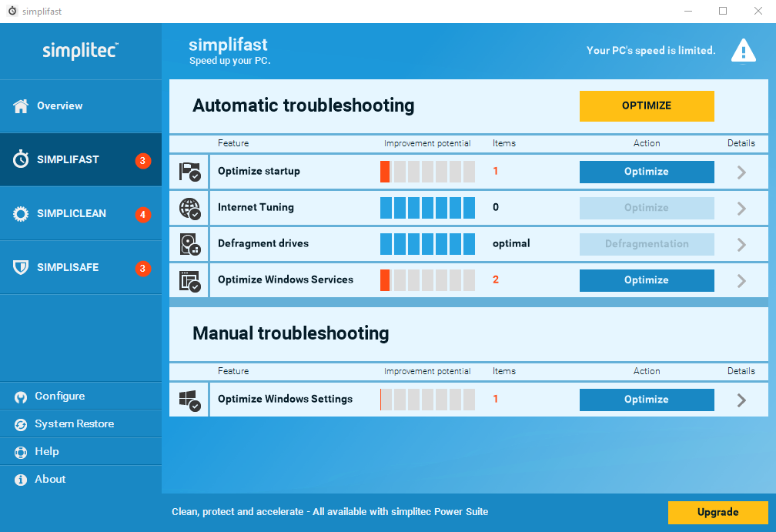Click the simplifast title bar stopwatch icon

(12, 11)
